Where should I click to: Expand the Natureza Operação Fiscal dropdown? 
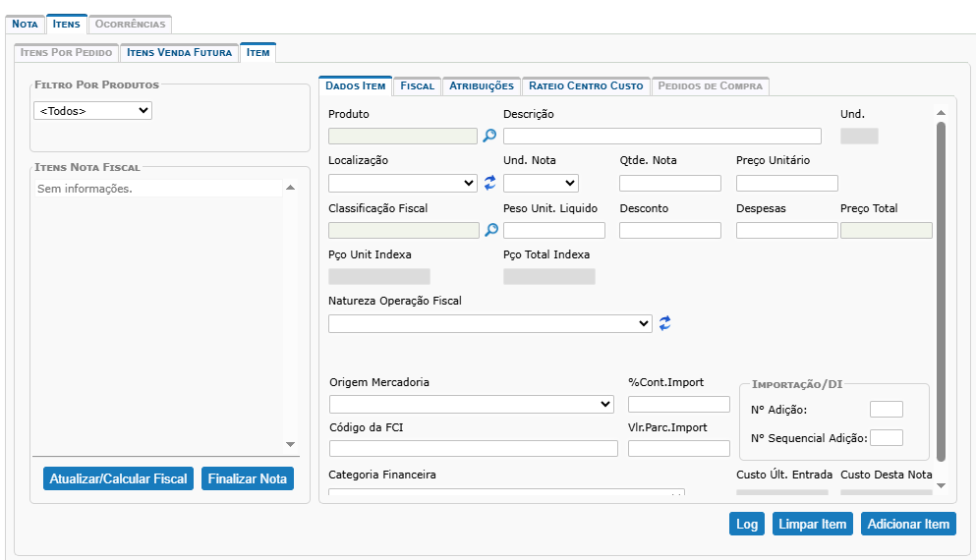[489, 323]
